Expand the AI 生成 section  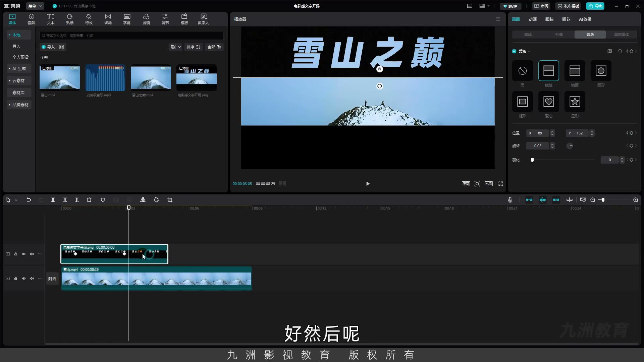(19, 68)
